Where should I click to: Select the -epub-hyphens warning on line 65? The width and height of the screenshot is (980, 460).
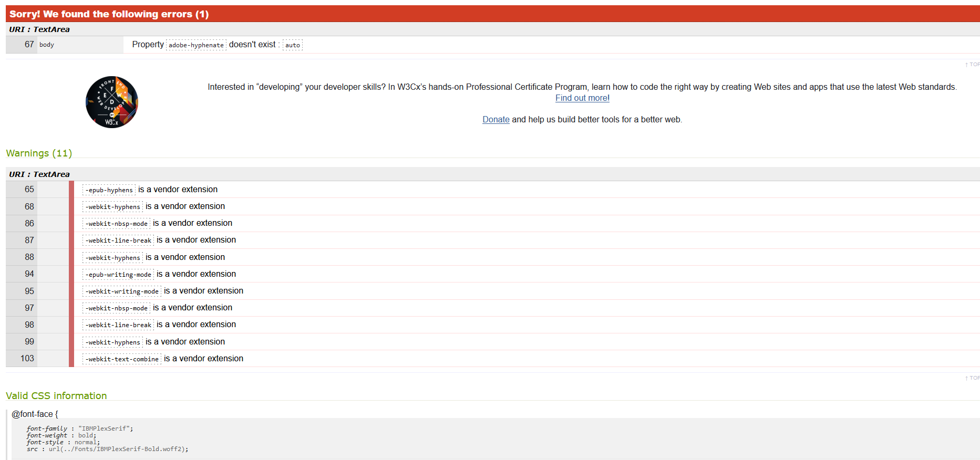click(x=109, y=190)
